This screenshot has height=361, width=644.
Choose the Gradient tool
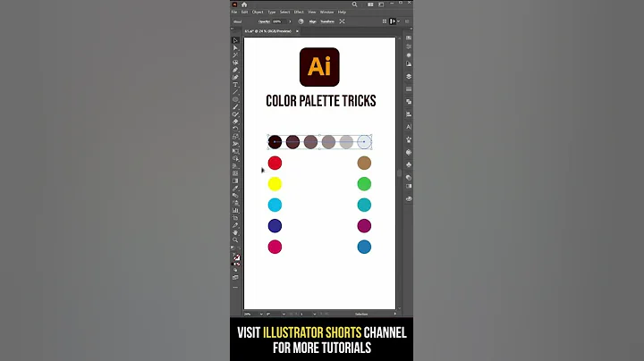(235, 180)
